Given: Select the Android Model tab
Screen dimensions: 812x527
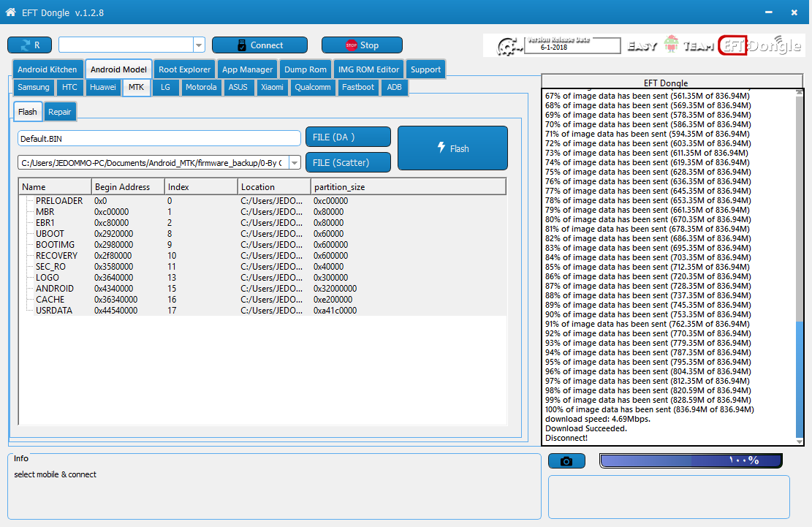Looking at the screenshot, I should pyautogui.click(x=118, y=69).
